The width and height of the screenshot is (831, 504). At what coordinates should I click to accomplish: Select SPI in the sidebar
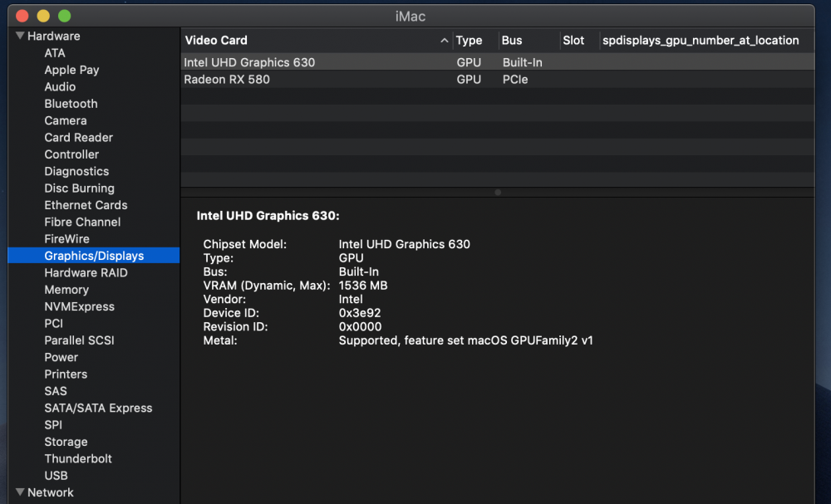(53, 425)
